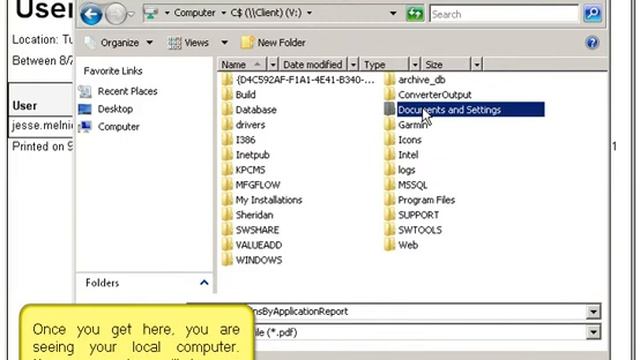
Task: Select the VALUEADD folder name
Action: (x=259, y=245)
